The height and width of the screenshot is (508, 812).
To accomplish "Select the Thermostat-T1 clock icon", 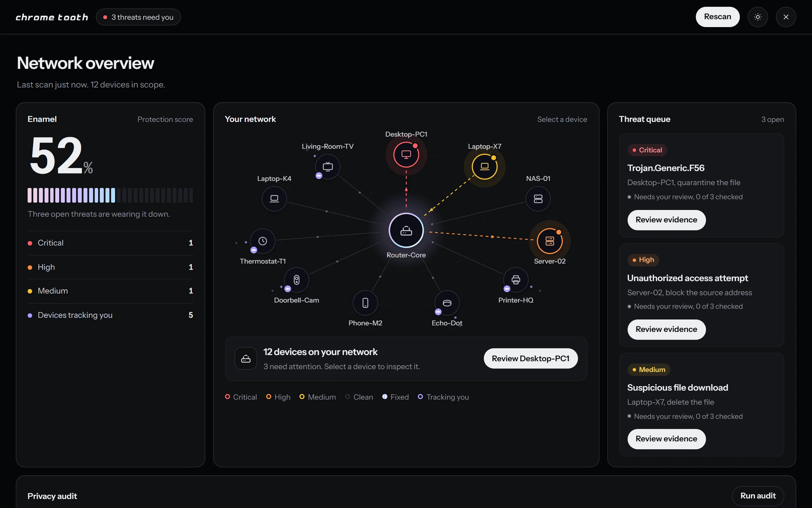I will (263, 241).
